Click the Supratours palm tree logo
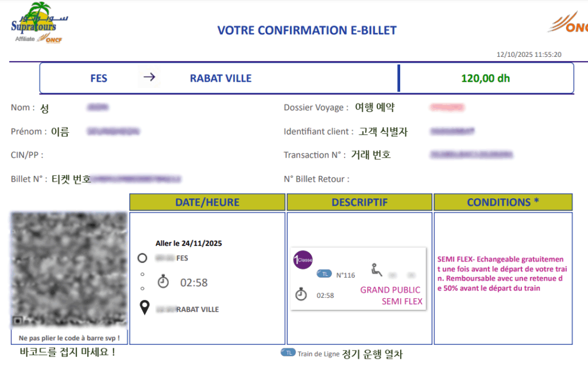This screenshot has width=588, height=365. (x=38, y=23)
